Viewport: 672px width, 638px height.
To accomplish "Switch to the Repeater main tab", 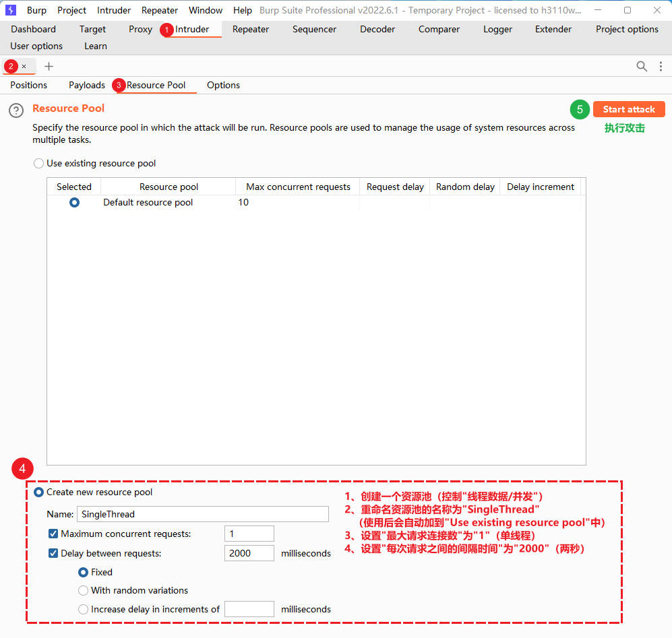I will point(251,29).
